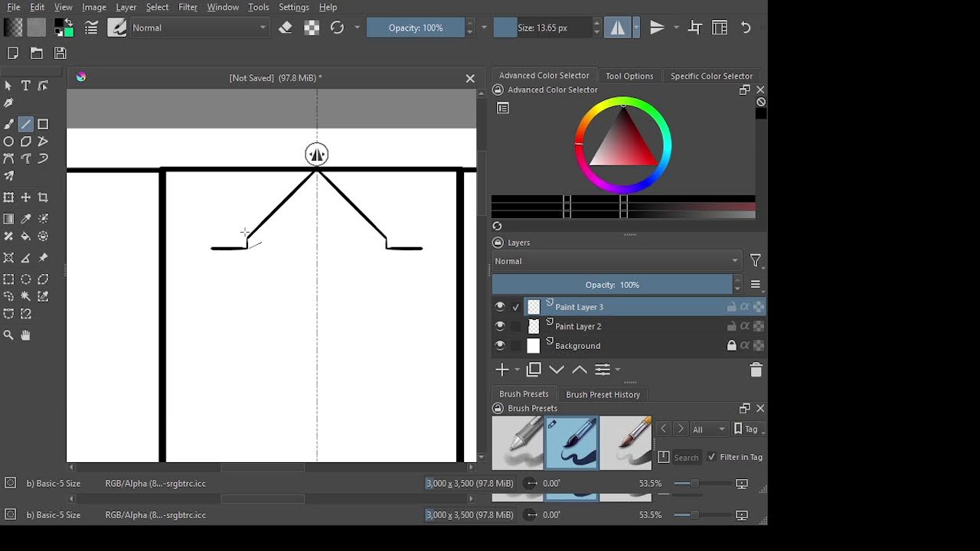Click the save document icon

point(60,54)
